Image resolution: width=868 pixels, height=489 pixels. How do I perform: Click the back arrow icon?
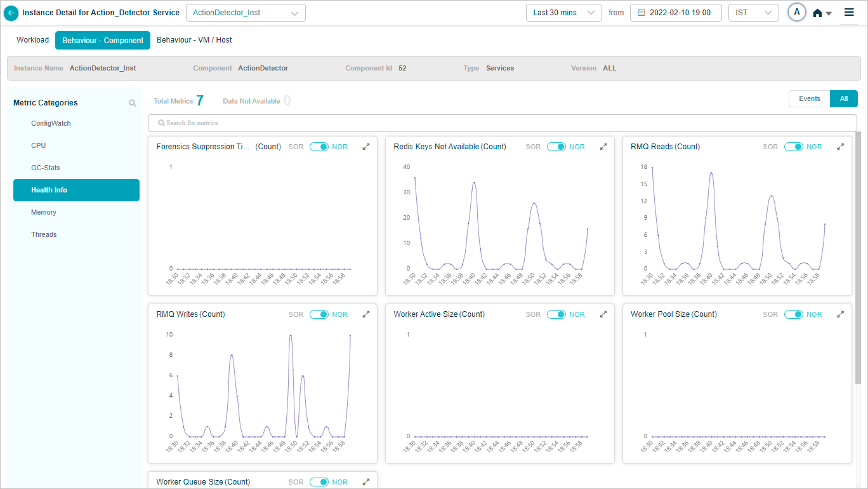point(11,13)
